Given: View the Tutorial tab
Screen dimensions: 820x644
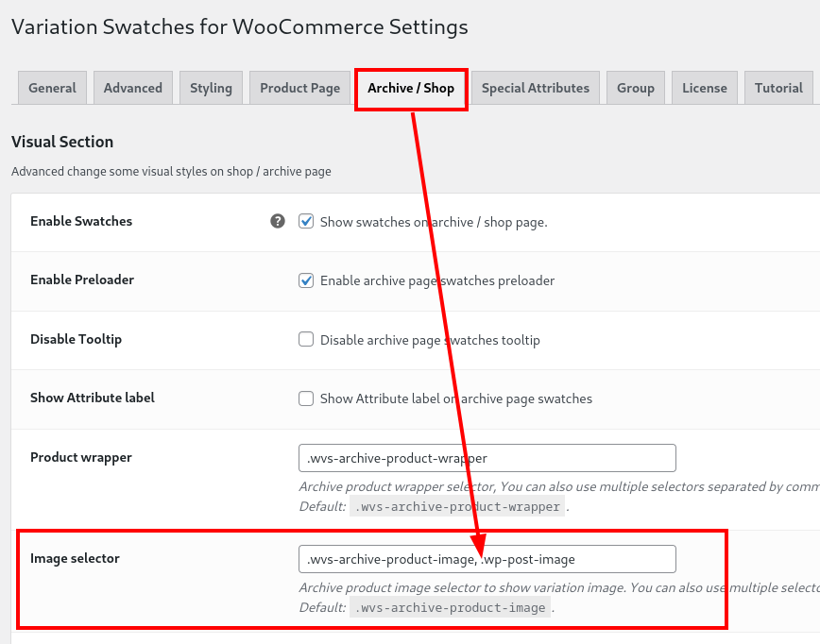Looking at the screenshot, I should (x=778, y=88).
